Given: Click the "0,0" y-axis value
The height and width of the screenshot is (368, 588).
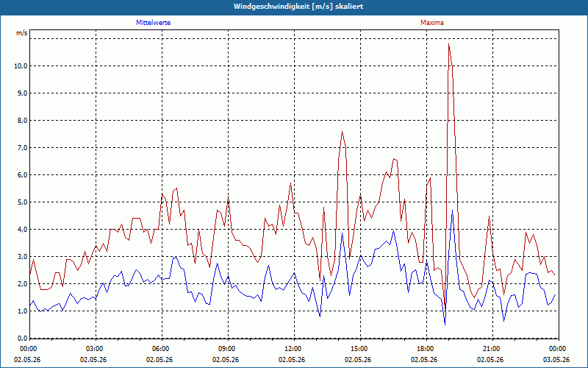Looking at the screenshot, I should (x=23, y=339).
